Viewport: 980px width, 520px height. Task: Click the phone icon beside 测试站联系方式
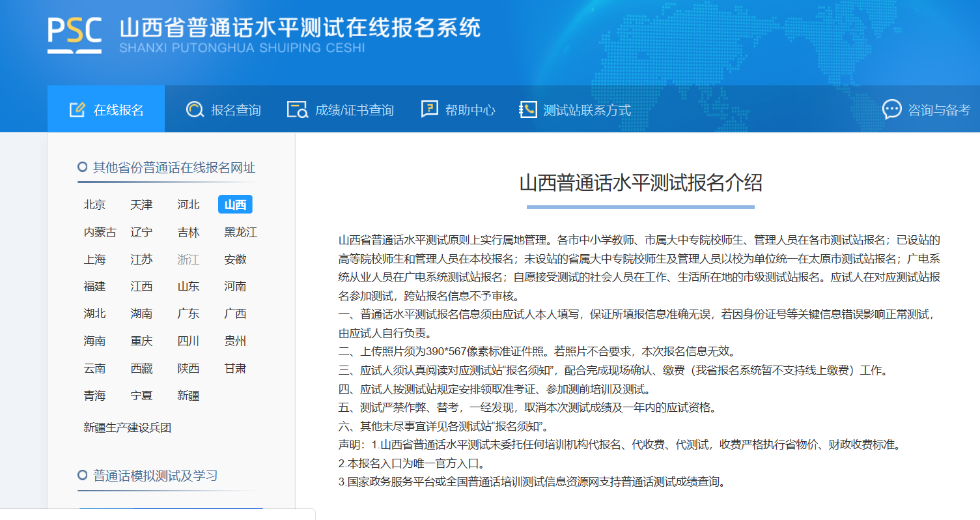click(x=527, y=109)
